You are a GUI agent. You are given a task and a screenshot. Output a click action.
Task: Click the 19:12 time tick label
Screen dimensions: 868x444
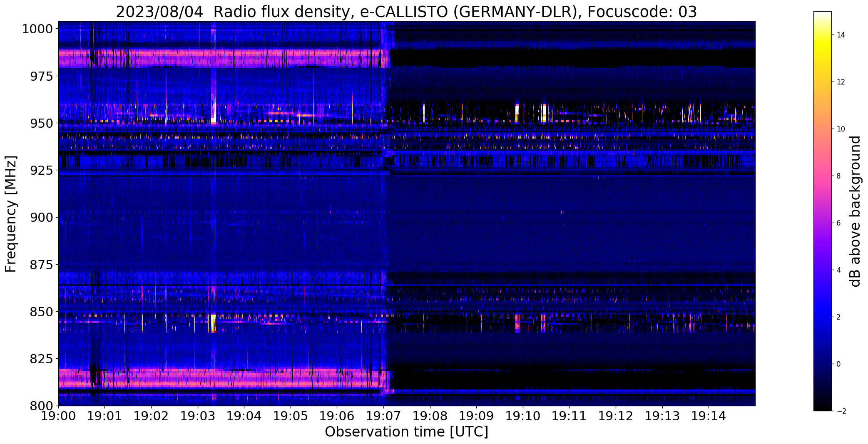coord(616,416)
